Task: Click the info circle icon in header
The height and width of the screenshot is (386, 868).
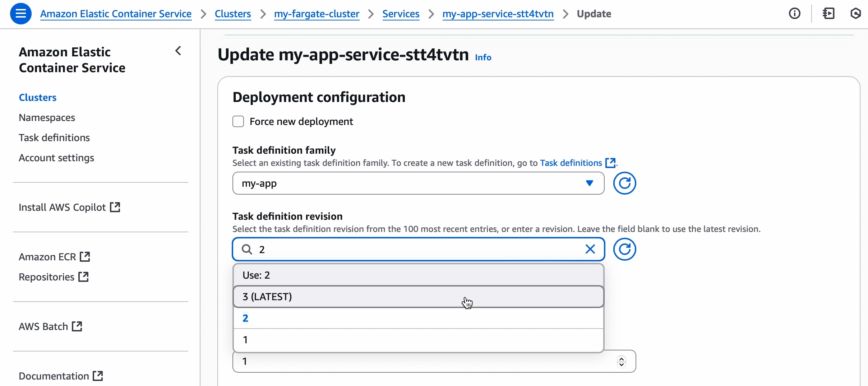Action: 795,14
